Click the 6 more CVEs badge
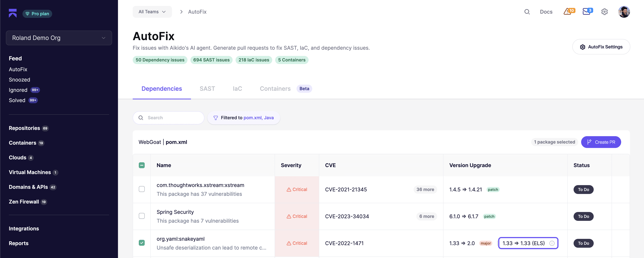This screenshot has height=258, width=644. 427,216
